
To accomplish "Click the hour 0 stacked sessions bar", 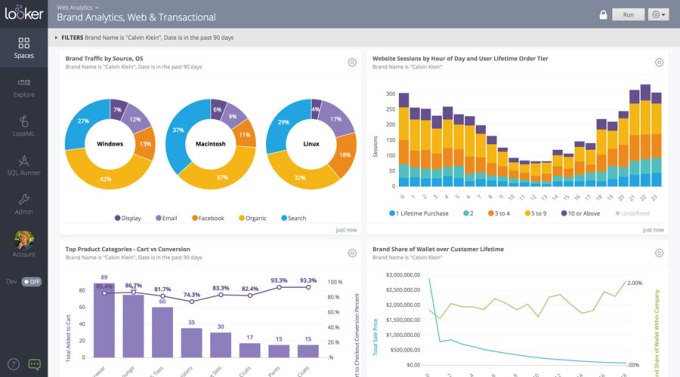I will click(404, 140).
